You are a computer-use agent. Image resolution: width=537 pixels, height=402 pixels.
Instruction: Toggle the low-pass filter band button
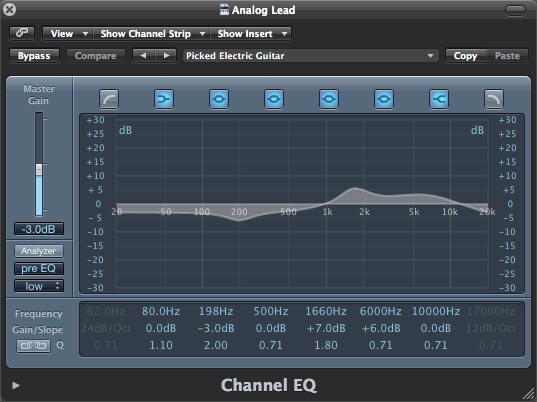(x=494, y=99)
